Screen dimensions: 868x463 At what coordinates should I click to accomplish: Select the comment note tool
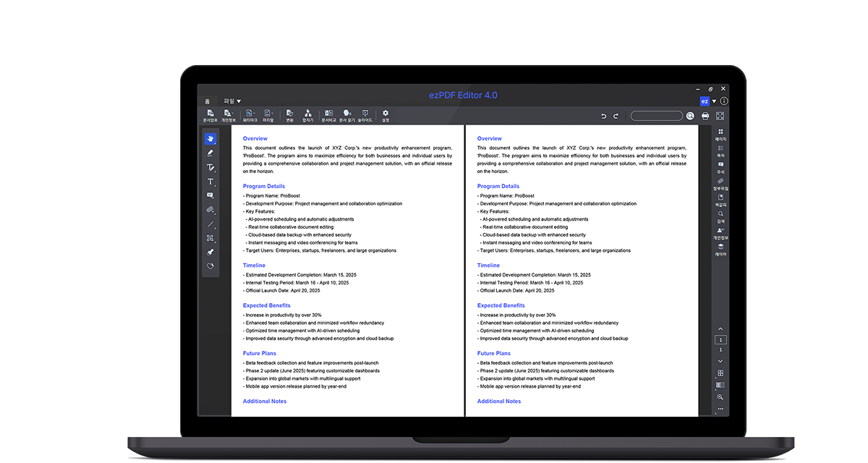tap(210, 195)
